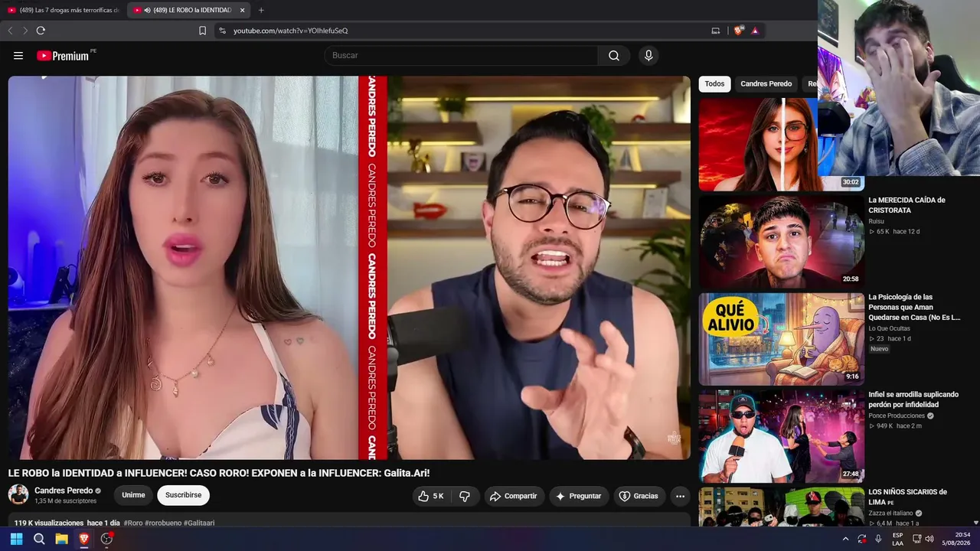Open 'LOS NIÑOS SICARIOS de LIMA' thumbnail
980x551 pixels.
781,507
